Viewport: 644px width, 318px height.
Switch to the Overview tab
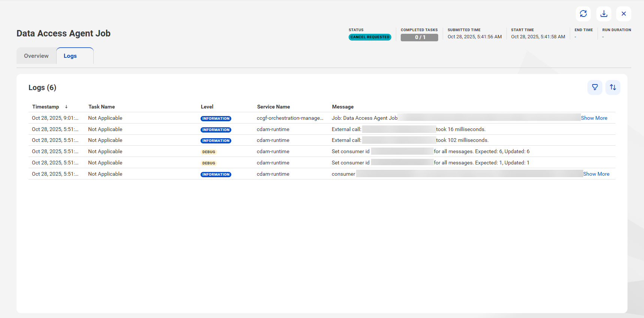[x=36, y=56]
